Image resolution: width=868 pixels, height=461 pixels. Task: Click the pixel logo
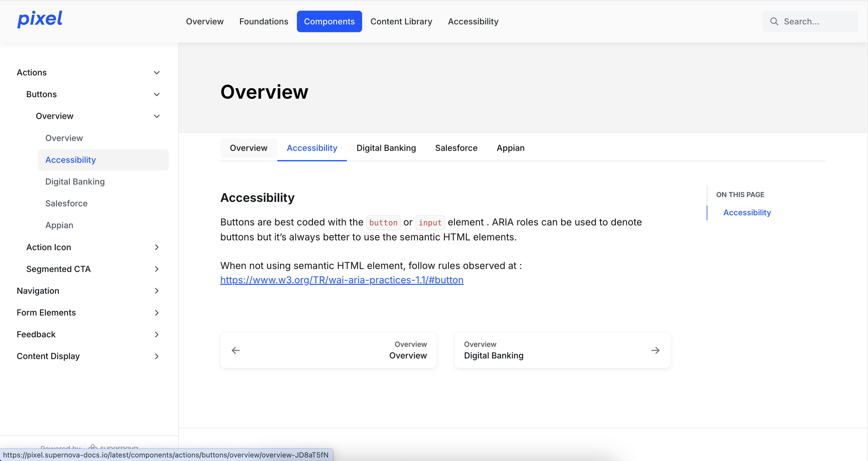click(x=40, y=19)
